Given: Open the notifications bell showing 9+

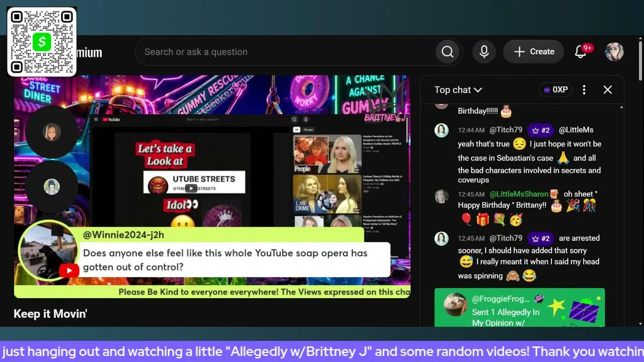Looking at the screenshot, I should pos(581,52).
